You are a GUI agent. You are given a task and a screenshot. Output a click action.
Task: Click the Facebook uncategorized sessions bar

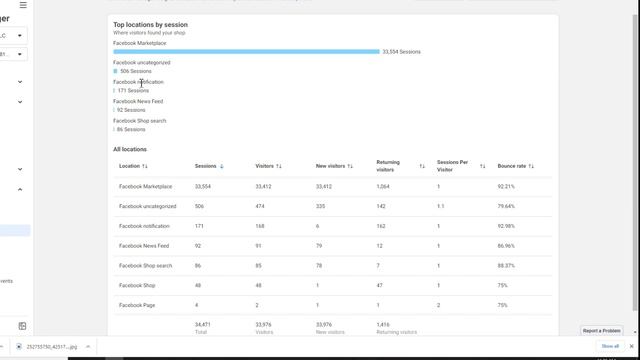pyautogui.click(x=115, y=71)
